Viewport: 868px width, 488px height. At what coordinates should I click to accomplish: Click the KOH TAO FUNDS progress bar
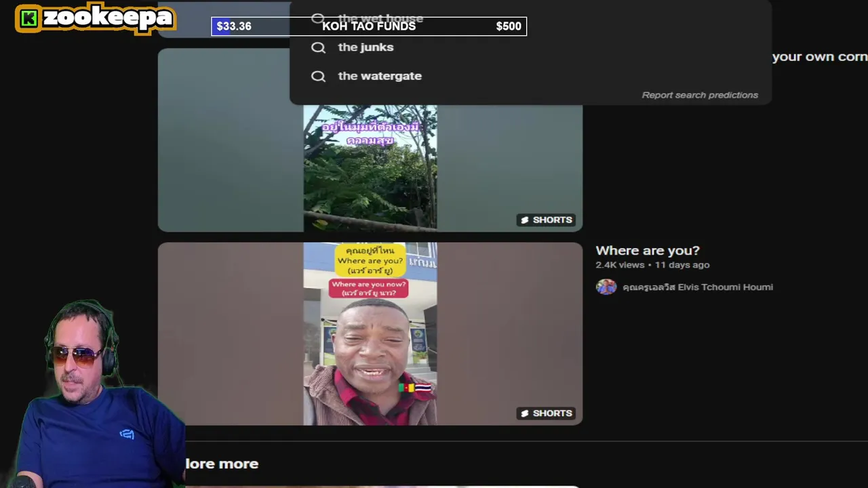pos(369,26)
